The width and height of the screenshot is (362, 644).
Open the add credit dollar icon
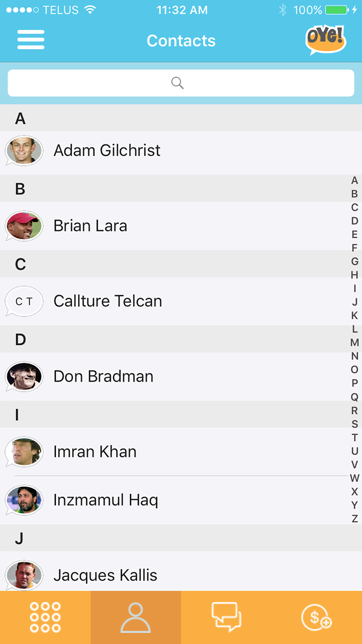tap(317, 617)
